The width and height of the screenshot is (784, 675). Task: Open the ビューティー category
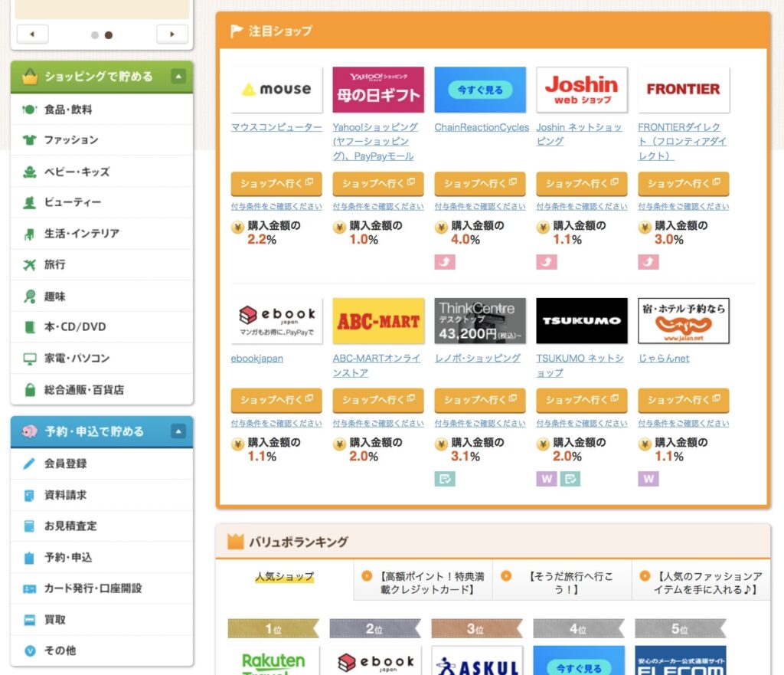pos(102,202)
